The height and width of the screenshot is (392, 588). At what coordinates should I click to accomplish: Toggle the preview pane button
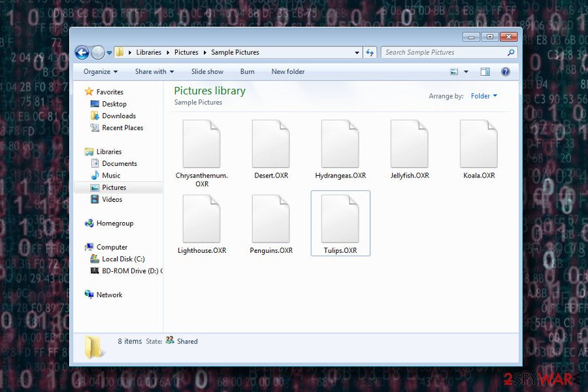485,72
